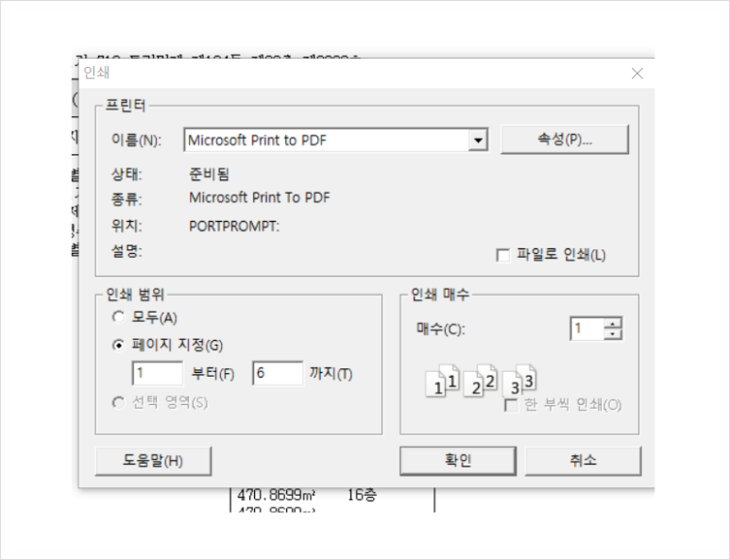Select the 선택 영역(S) radio button
The image size is (730, 560).
point(118,402)
